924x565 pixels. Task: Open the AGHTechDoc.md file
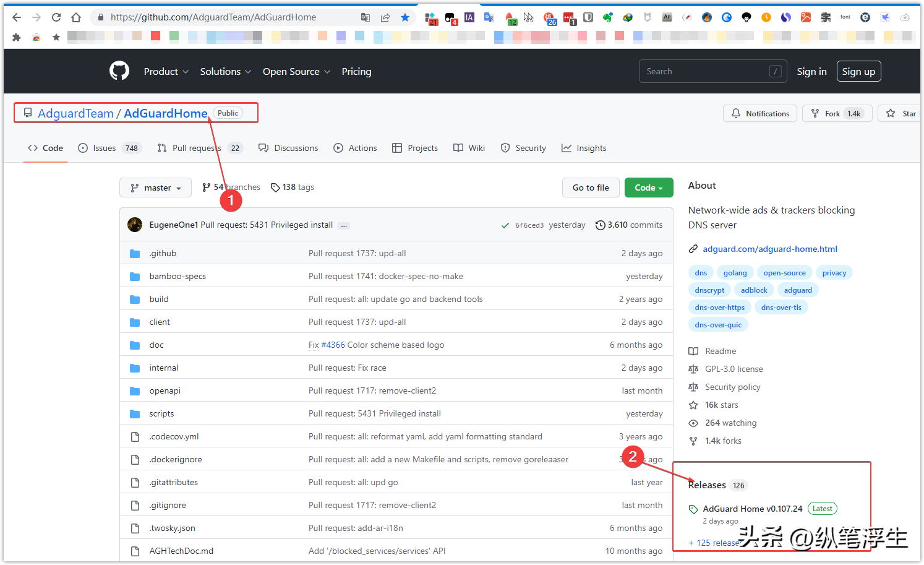point(181,551)
